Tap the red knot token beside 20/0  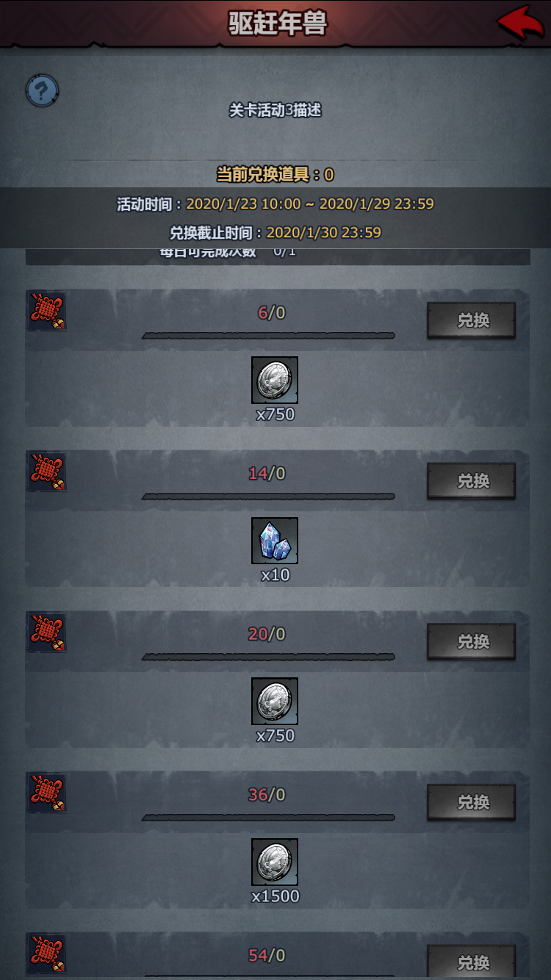(x=47, y=633)
